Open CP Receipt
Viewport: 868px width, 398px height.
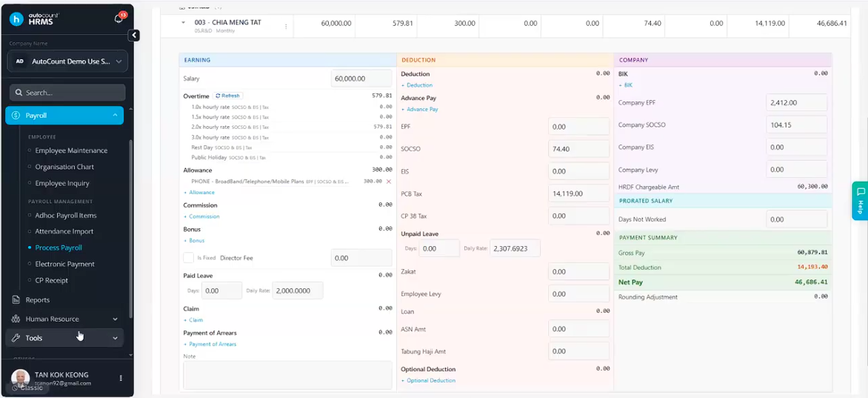tap(52, 280)
